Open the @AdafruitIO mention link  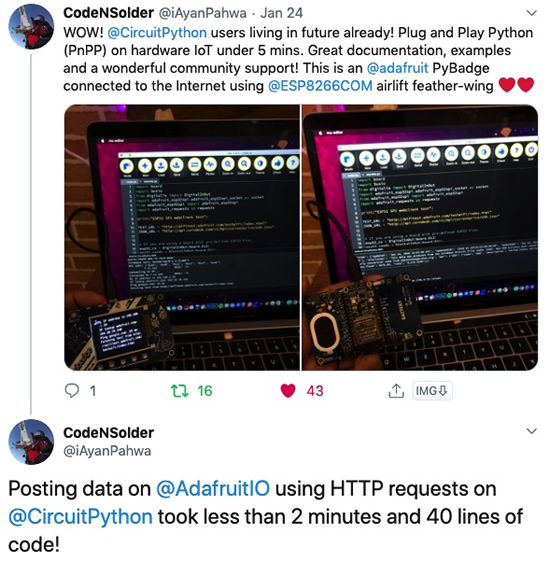pos(213,489)
